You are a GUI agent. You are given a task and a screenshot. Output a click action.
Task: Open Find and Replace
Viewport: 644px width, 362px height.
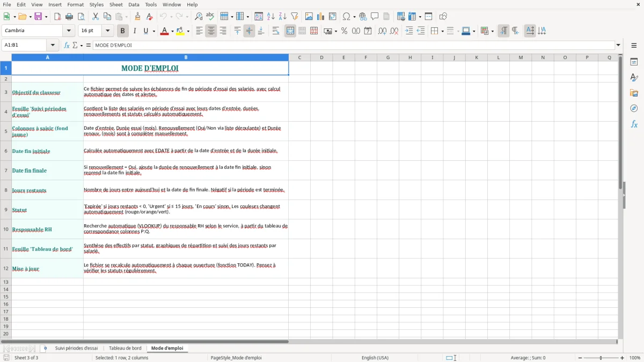(199, 17)
